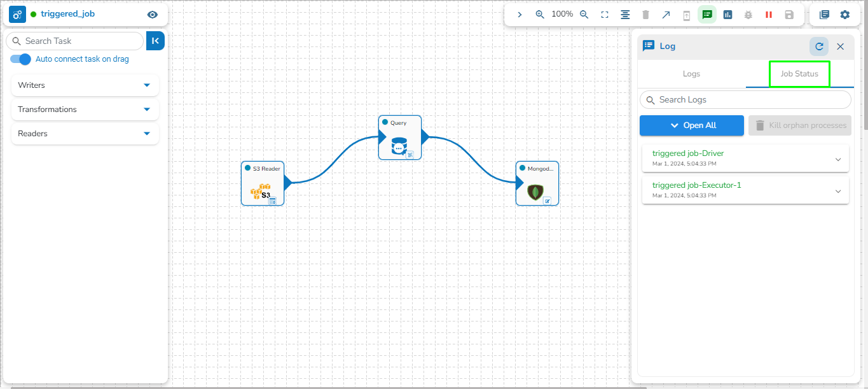Viewport: 868px width, 389px height.
Task: Click the Open All button
Action: pyautogui.click(x=692, y=125)
